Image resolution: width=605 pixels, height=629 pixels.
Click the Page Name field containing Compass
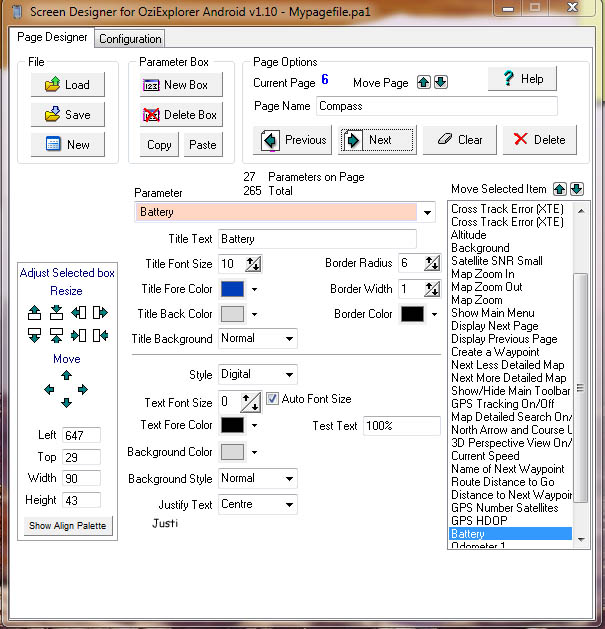(x=437, y=106)
